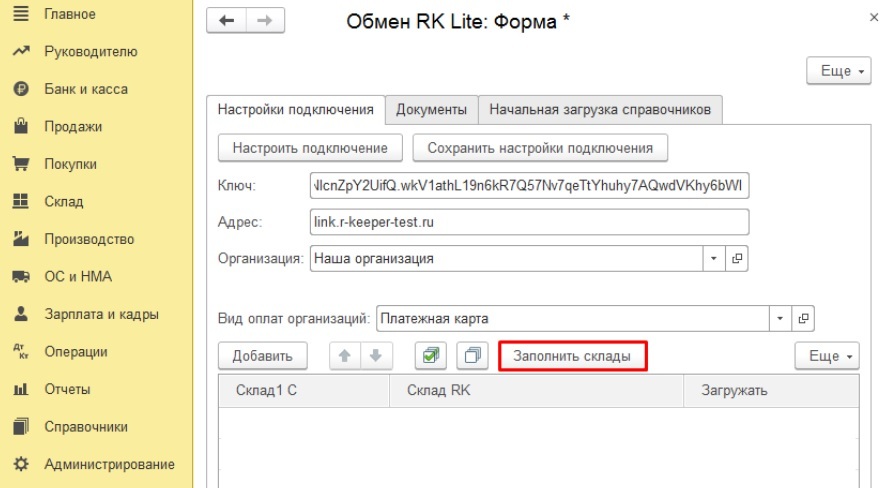This screenshot has width=884, height=488.
Task: Click the Отчеты bar chart icon
Action: 21,389
